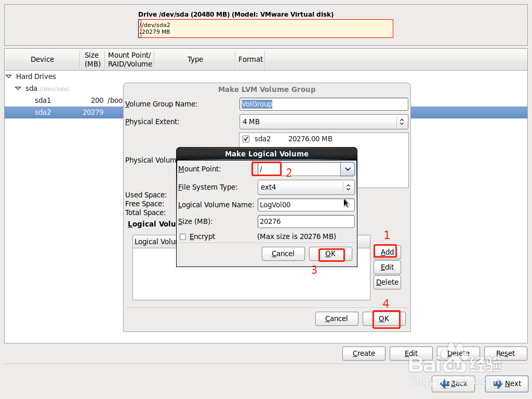Screen dimensions: 532x399
Task: Click the /dev/sda2 drive diagram block
Action: (x=267, y=29)
